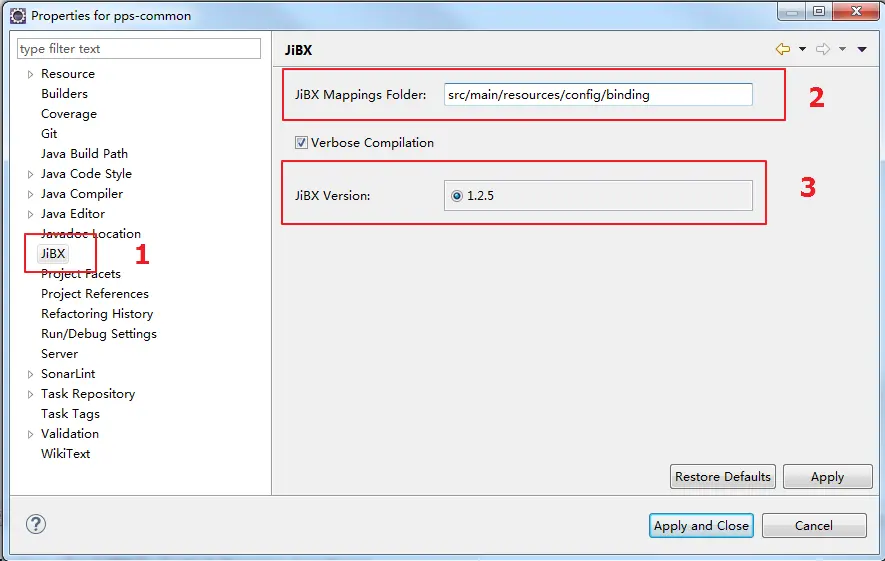
Task: Open the Javadoc Location page
Action: pos(91,234)
